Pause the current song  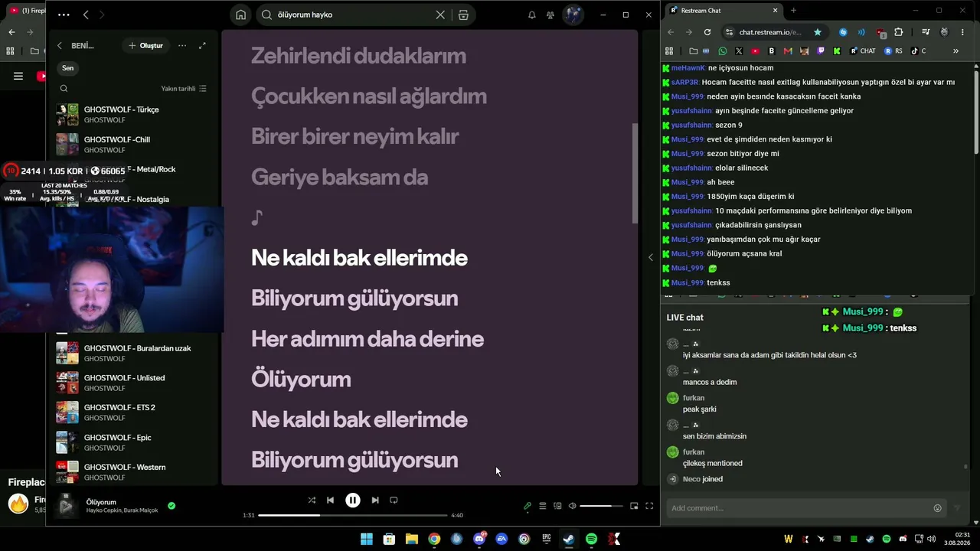pos(352,500)
